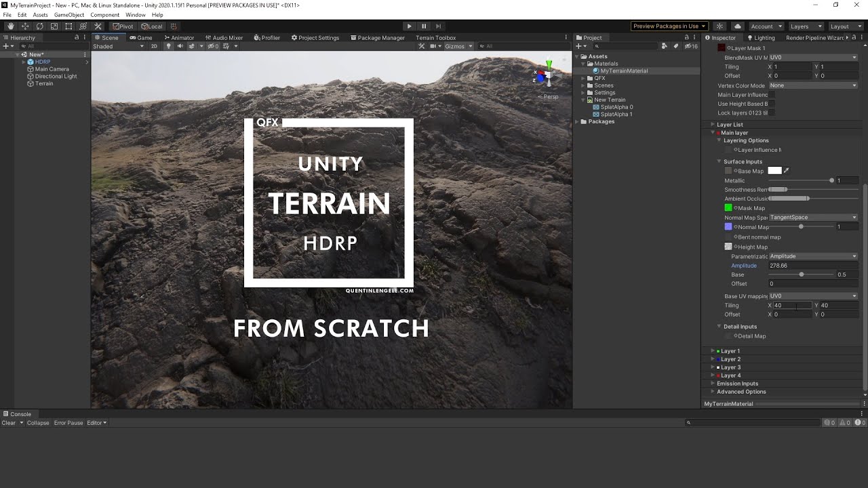The width and height of the screenshot is (868, 488).
Task: Select the Rect transform tool
Action: pyautogui.click(x=68, y=26)
